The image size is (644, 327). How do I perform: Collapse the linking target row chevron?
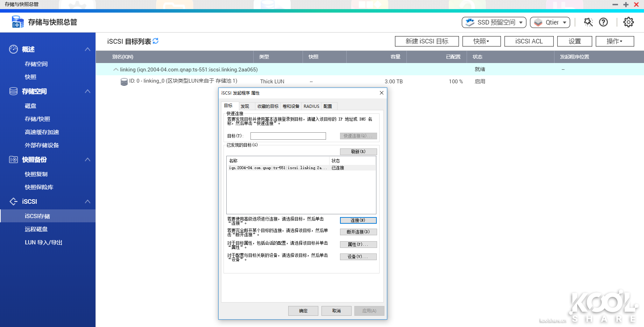click(116, 69)
